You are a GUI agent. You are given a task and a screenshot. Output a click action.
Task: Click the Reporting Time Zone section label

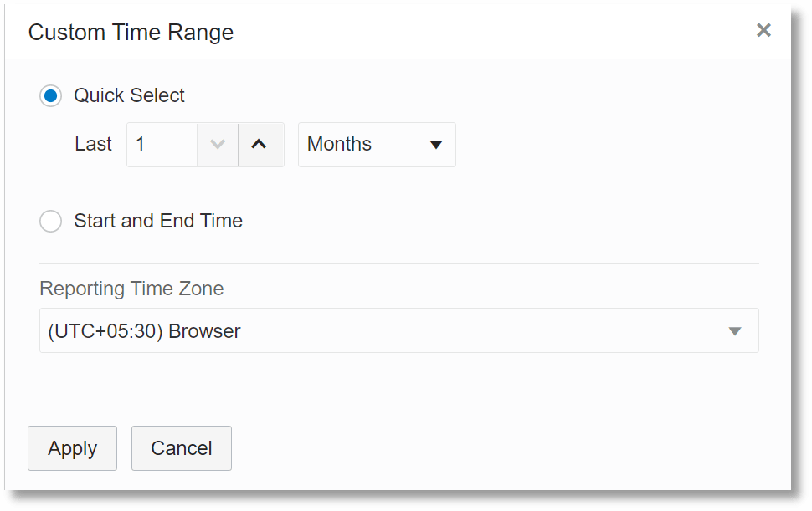point(131,288)
